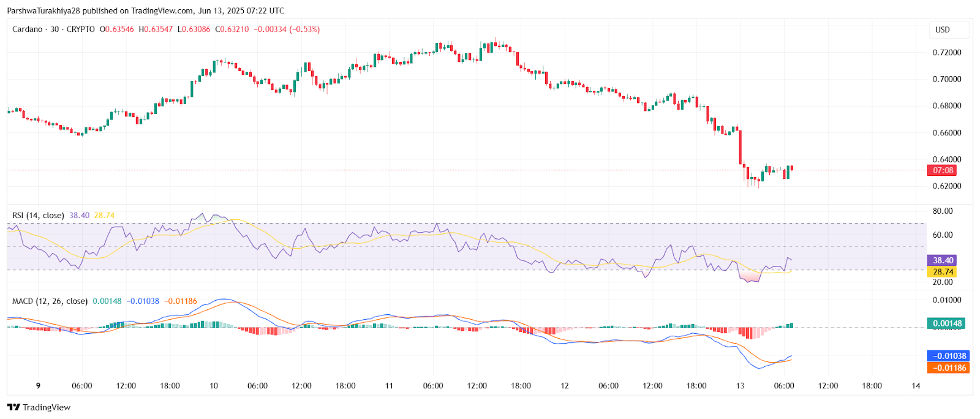Click the green 0.00148 histogram value tag
The height and width of the screenshot is (419, 980).
[x=947, y=323]
